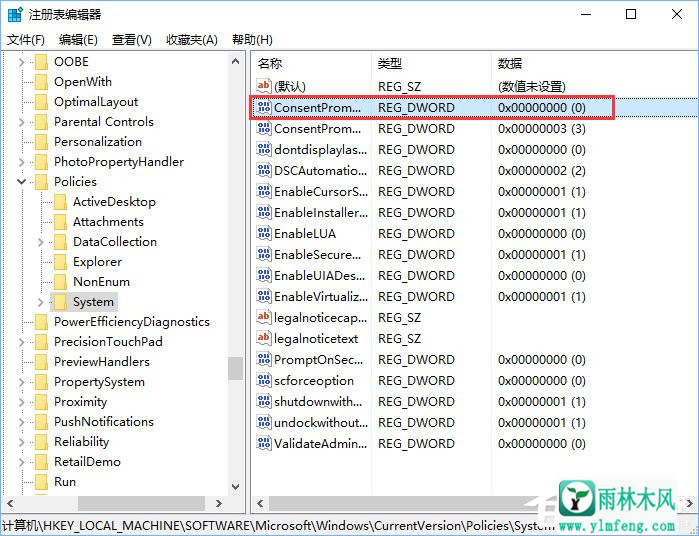Image resolution: width=699 pixels, height=536 pixels.
Task: Click the shutdownwith... DWORD icon
Action: coord(263,401)
